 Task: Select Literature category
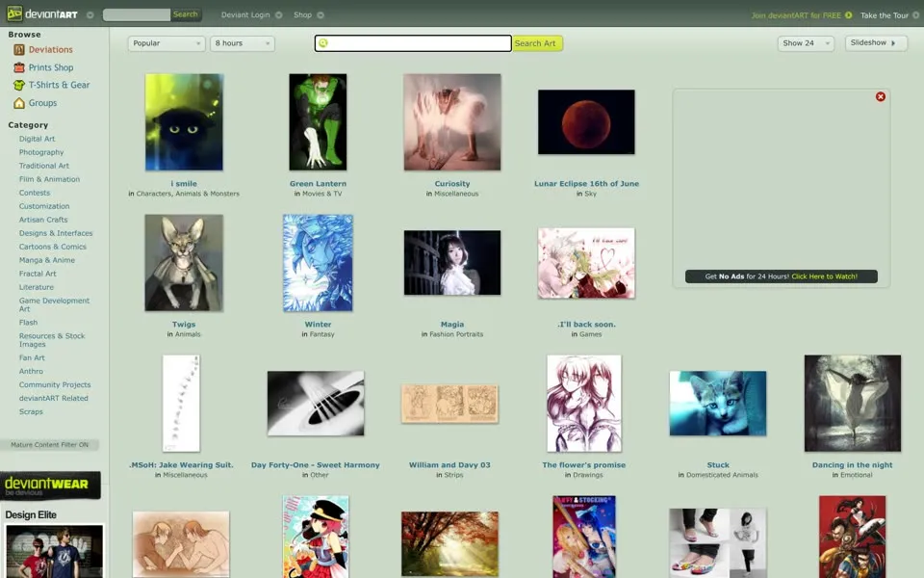(x=36, y=287)
